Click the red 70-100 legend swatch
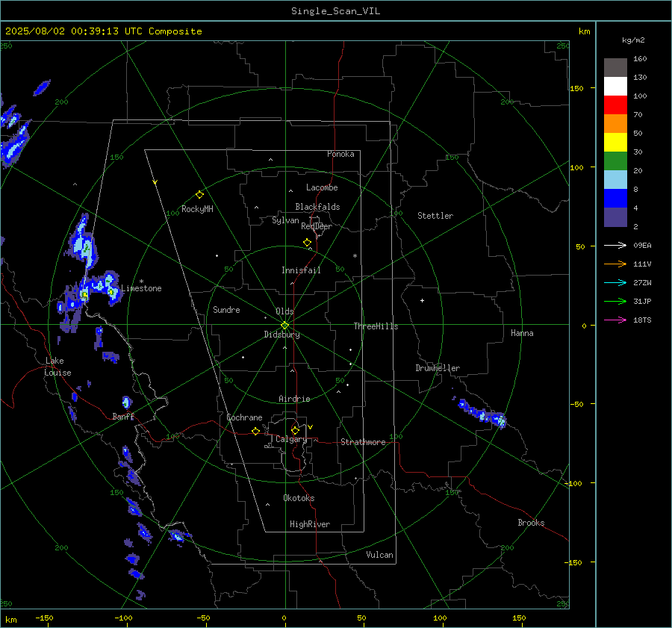 tap(615, 105)
